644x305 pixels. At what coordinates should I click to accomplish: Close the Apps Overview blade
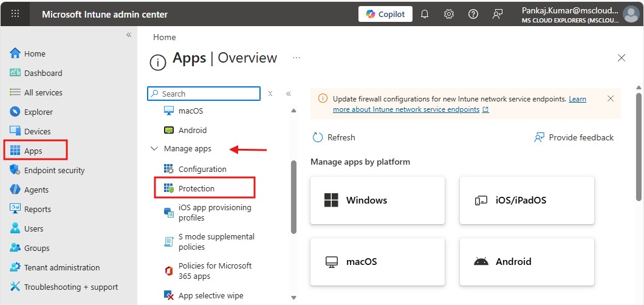pyautogui.click(x=622, y=58)
